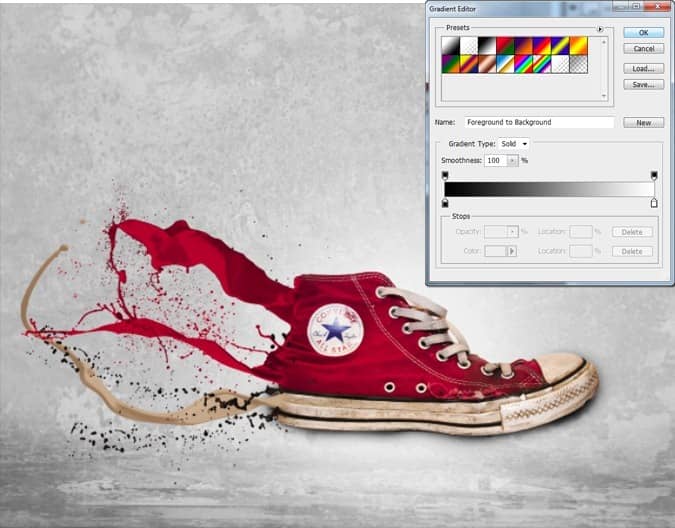Click the New gradient button
The height and width of the screenshot is (528, 675).
644,123
